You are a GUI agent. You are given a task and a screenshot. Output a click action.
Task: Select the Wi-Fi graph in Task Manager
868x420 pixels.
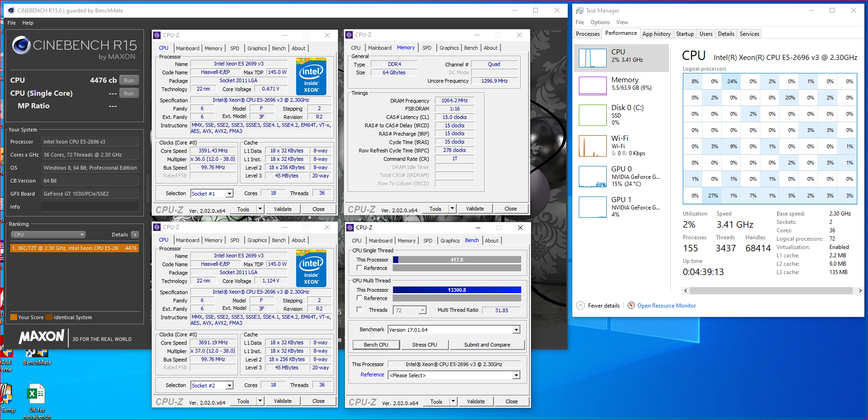593,146
